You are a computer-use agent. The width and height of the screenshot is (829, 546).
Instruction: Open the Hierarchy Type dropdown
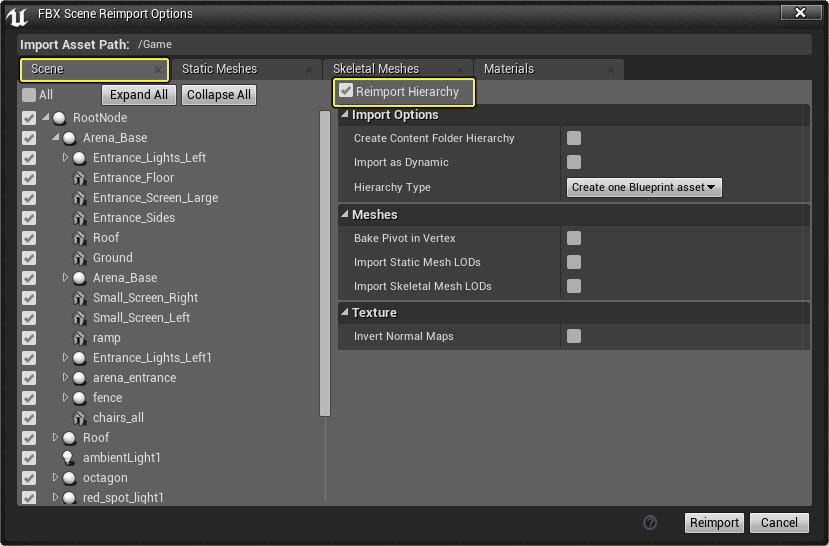pyautogui.click(x=644, y=187)
